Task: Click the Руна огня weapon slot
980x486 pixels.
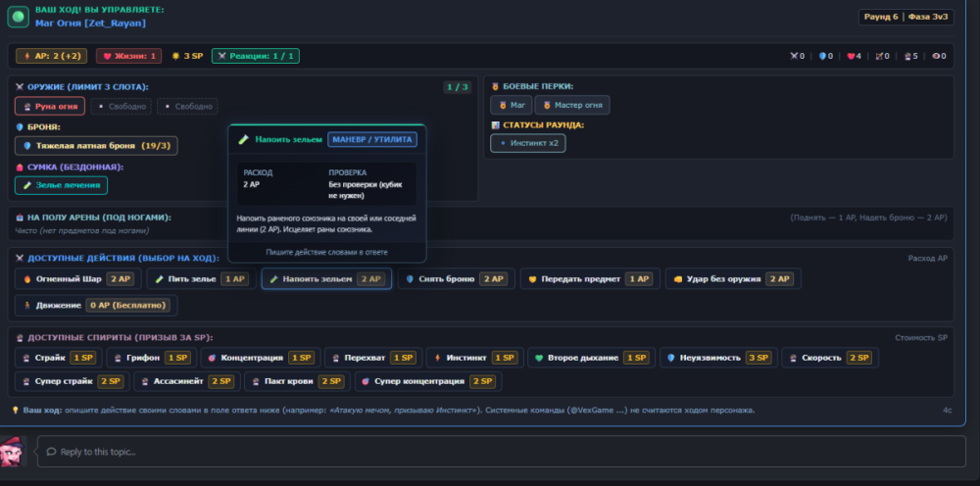Action: [50, 106]
